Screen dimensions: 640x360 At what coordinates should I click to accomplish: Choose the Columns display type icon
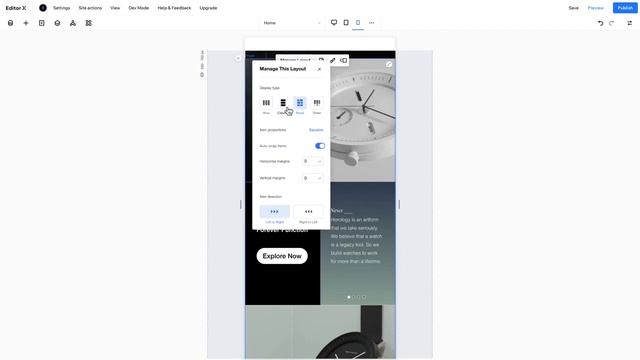pos(283,103)
